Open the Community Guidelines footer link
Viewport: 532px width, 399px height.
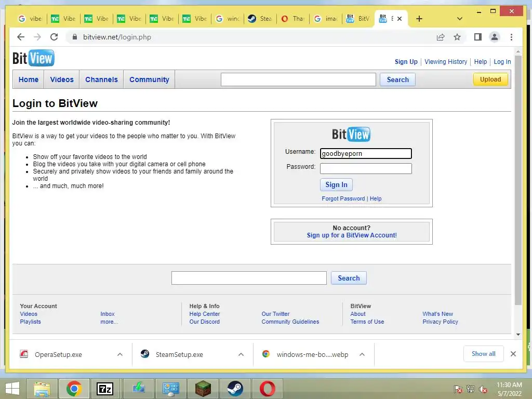click(x=290, y=322)
